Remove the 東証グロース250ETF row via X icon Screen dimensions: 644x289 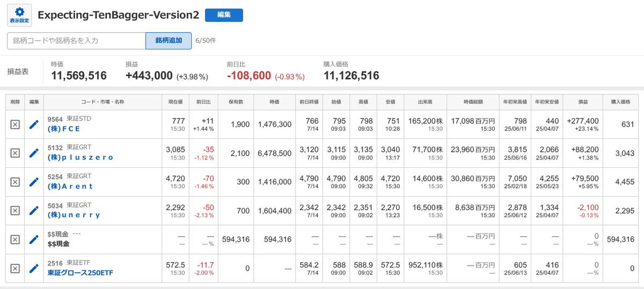15,268
